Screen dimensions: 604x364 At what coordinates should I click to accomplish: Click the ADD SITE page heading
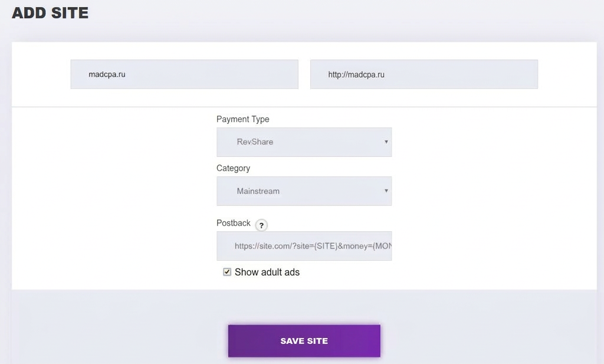[50, 13]
